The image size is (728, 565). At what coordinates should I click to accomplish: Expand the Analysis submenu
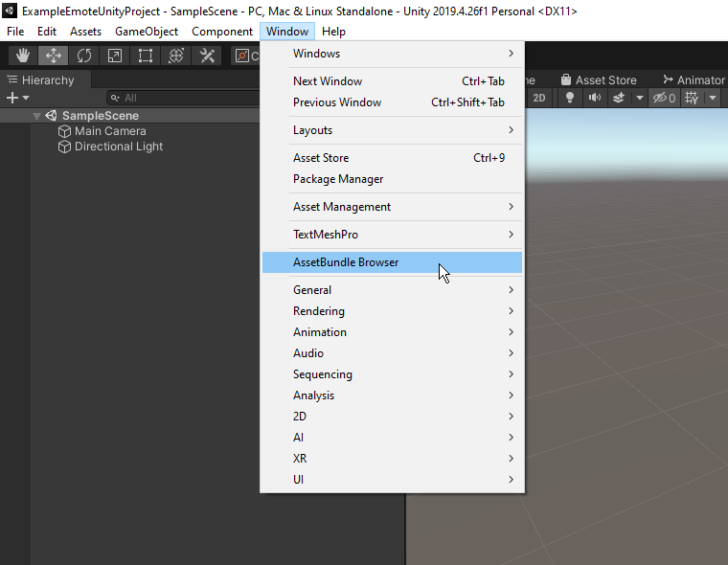pyautogui.click(x=393, y=395)
